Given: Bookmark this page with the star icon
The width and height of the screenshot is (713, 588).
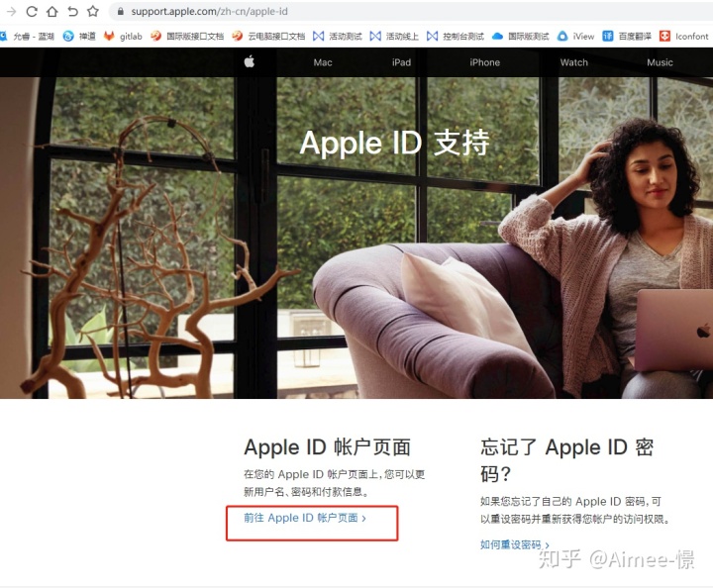Looking at the screenshot, I should point(93,11).
